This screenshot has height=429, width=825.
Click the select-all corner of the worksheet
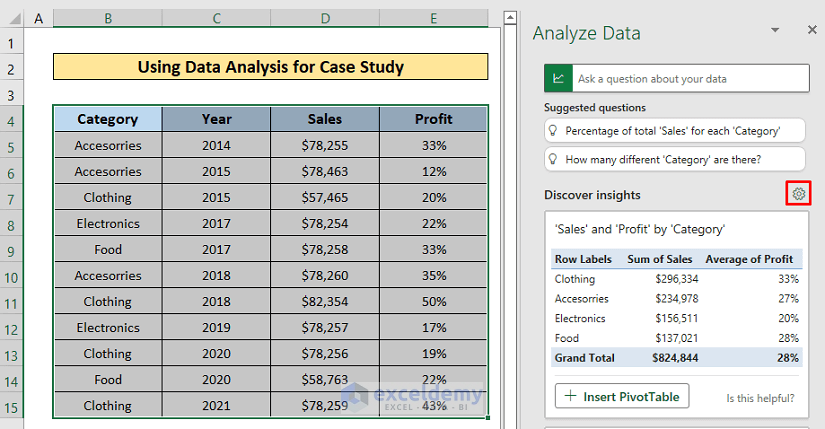[x=12, y=19]
